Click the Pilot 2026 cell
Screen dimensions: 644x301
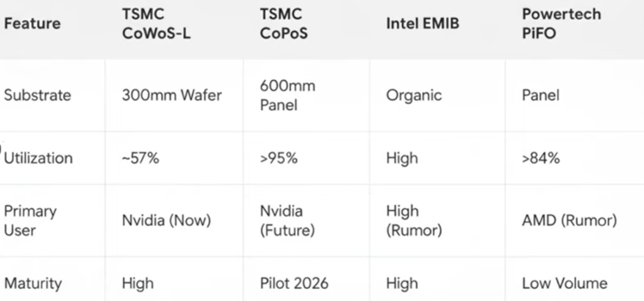tap(294, 283)
